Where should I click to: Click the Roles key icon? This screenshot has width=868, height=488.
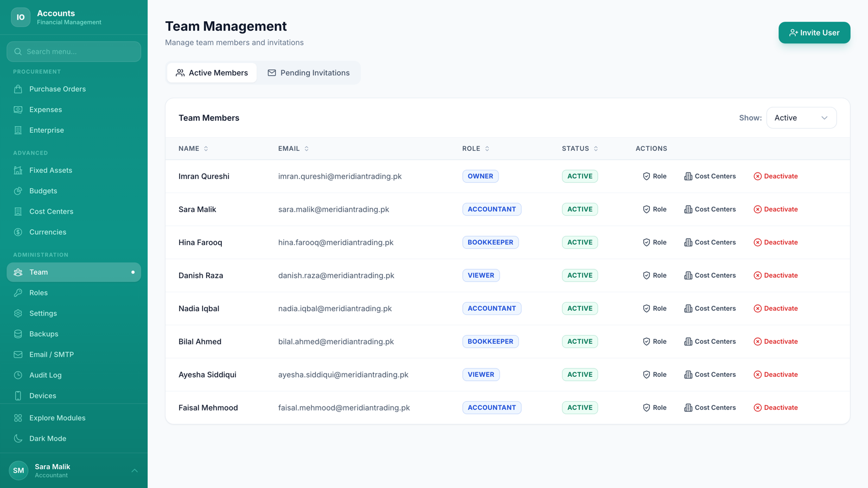[x=18, y=293]
